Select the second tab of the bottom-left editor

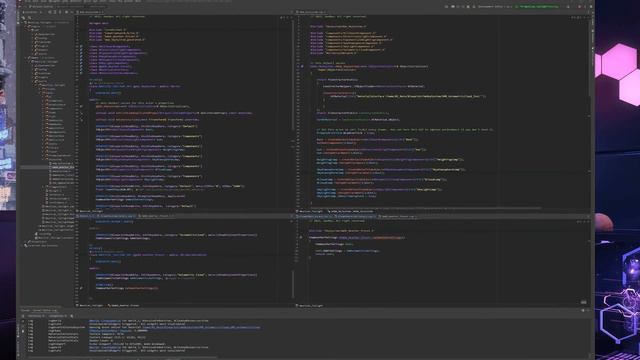[116, 216]
